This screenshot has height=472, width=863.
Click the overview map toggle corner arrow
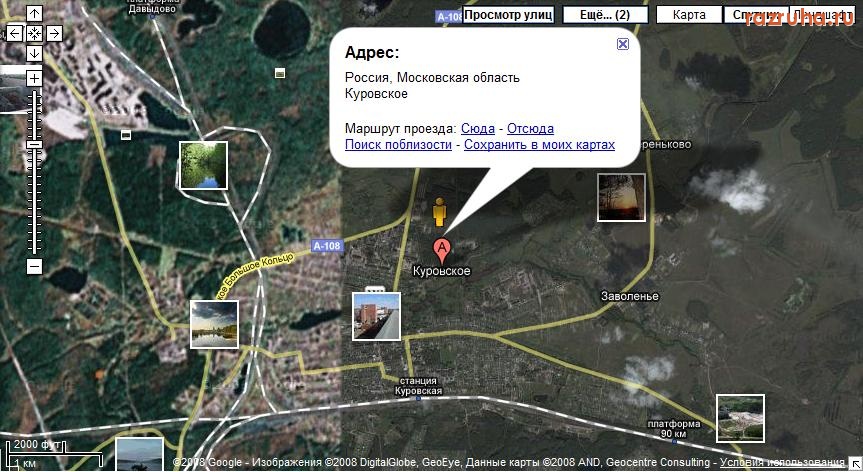pyautogui.click(x=856, y=464)
